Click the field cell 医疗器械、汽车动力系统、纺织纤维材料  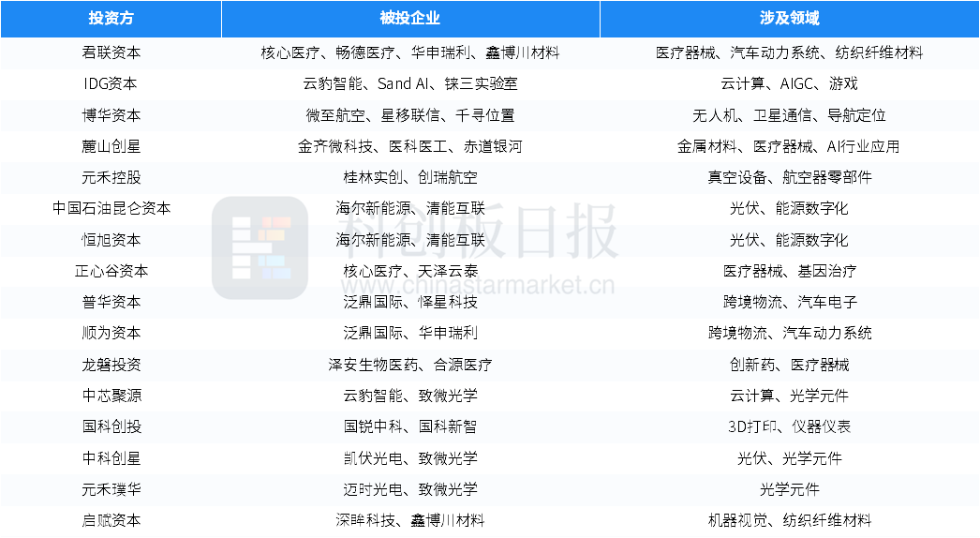pyautogui.click(x=790, y=53)
